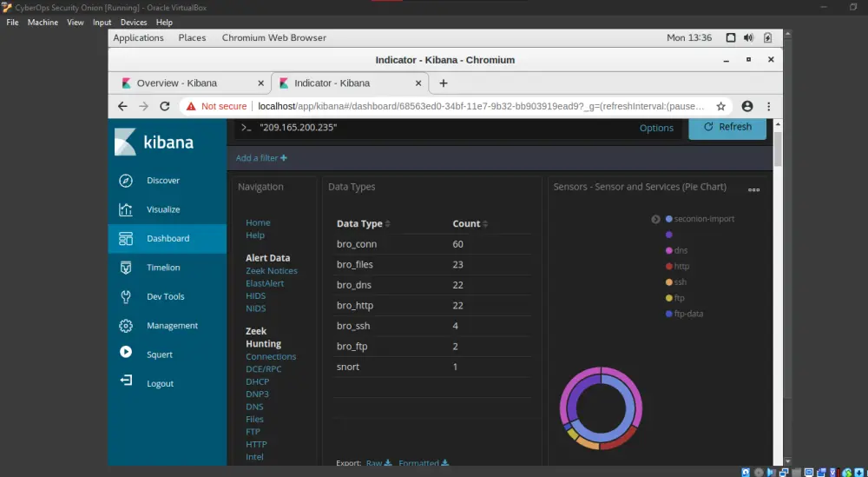Click the Refresh button
Image resolution: width=868 pixels, height=477 pixels.
[x=727, y=127]
